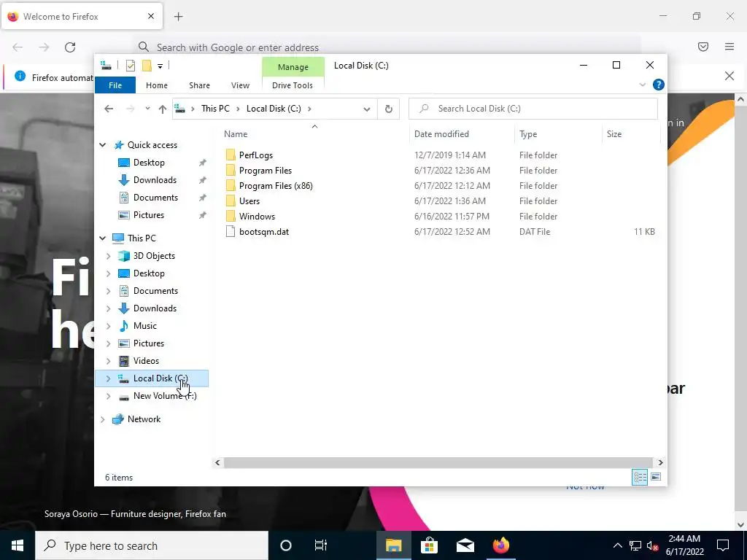Select the Windows folder

click(x=257, y=216)
